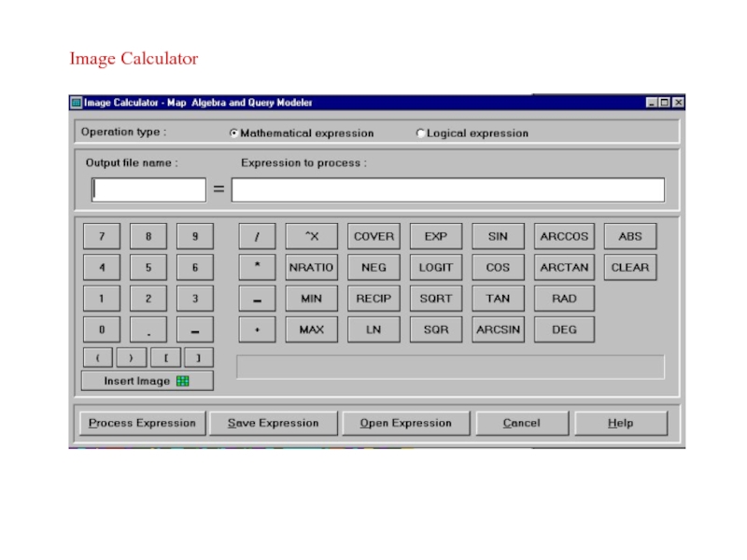Screen dimensions: 747x560
Task: Open the Help button
Action: (620, 424)
